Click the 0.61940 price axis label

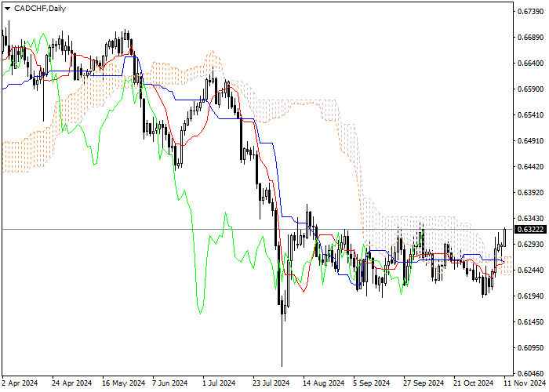coord(530,296)
